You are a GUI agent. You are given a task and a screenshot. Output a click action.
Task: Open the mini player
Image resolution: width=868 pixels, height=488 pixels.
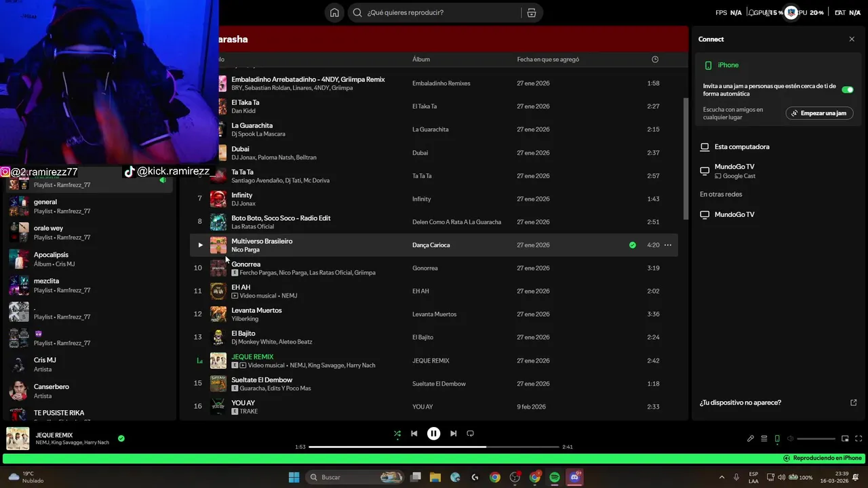point(845,439)
